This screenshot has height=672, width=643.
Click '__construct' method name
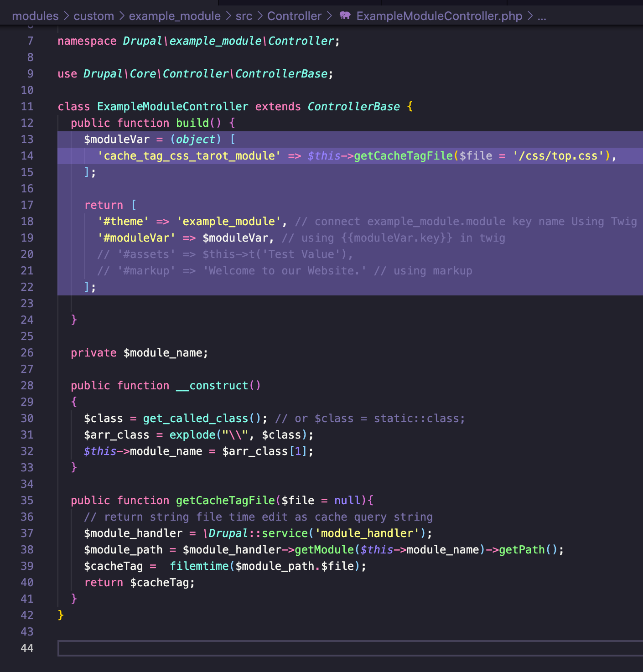(x=212, y=386)
